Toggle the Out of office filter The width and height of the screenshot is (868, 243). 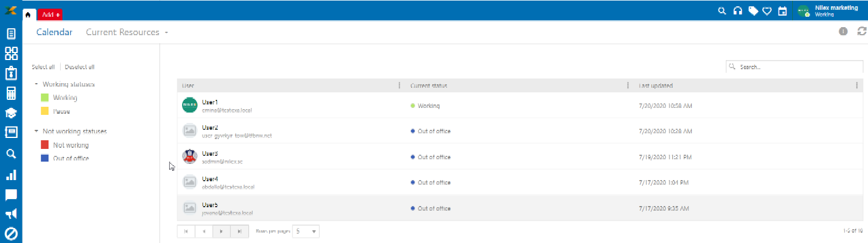pyautogui.click(x=71, y=158)
